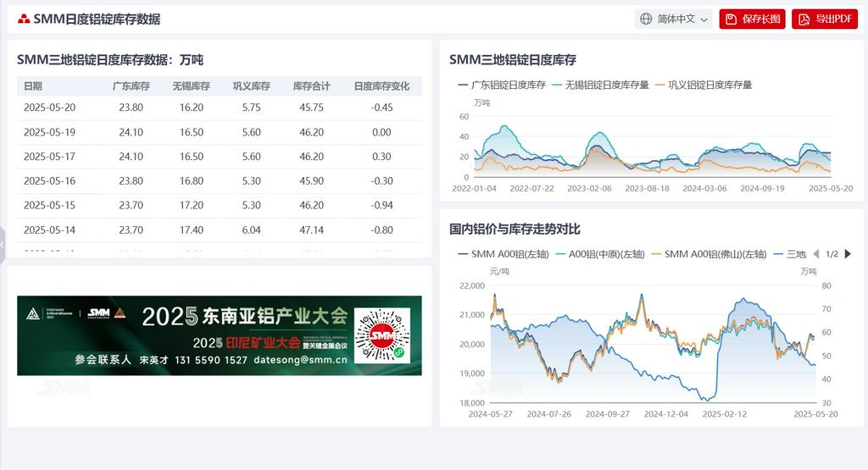Click the QR code on the banner
868x470 pixels.
(382, 335)
